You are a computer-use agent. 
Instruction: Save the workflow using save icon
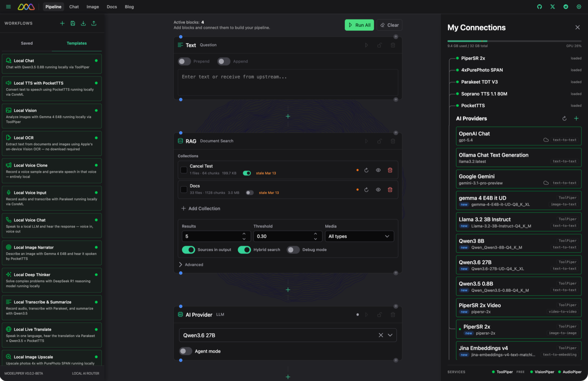pyautogui.click(x=73, y=23)
